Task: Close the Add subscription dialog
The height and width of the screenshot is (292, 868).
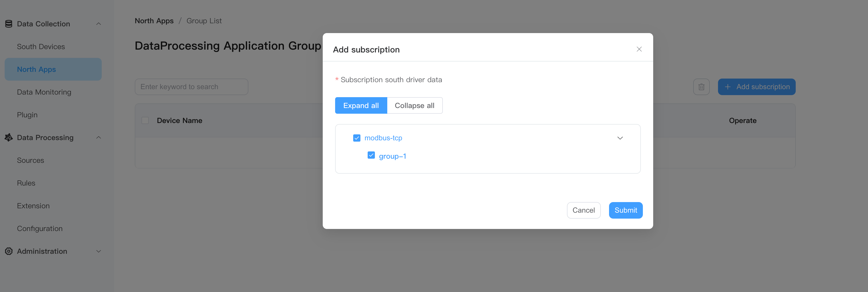Action: [x=639, y=49]
